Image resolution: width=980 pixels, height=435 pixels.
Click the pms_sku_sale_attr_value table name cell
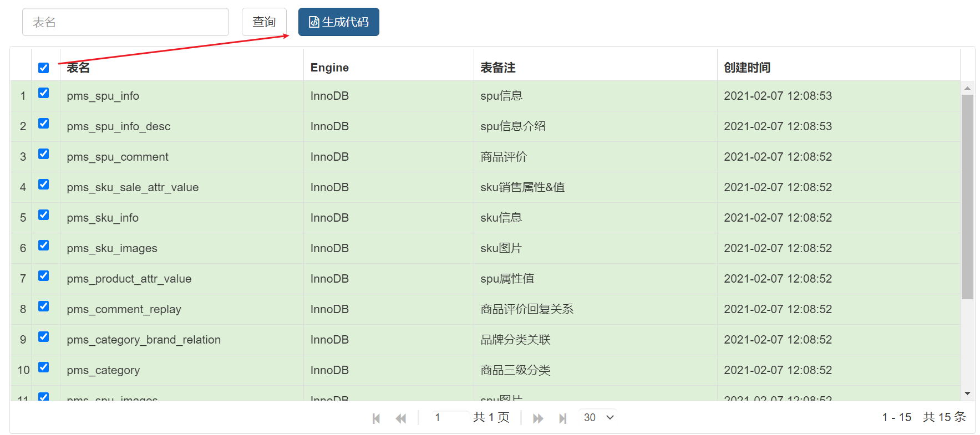(182, 187)
